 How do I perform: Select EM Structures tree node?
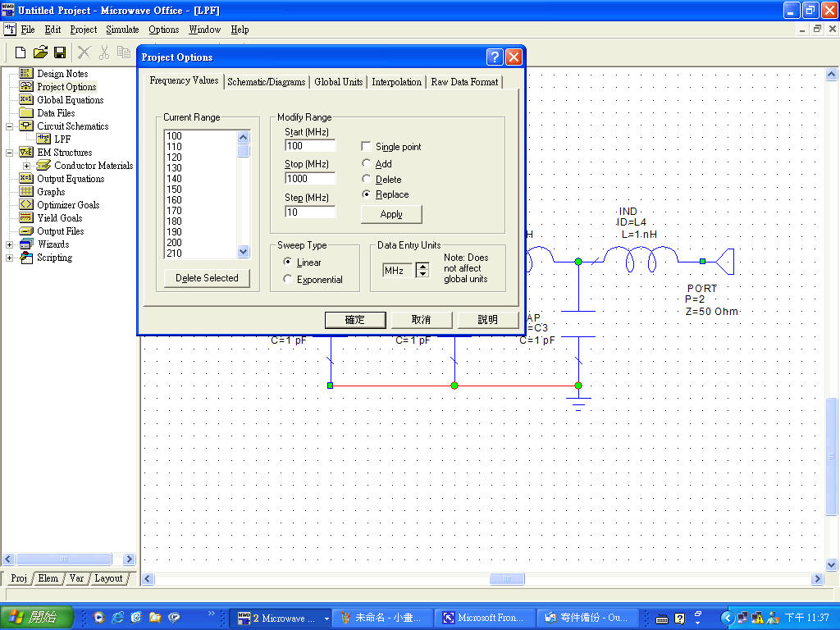pos(64,152)
